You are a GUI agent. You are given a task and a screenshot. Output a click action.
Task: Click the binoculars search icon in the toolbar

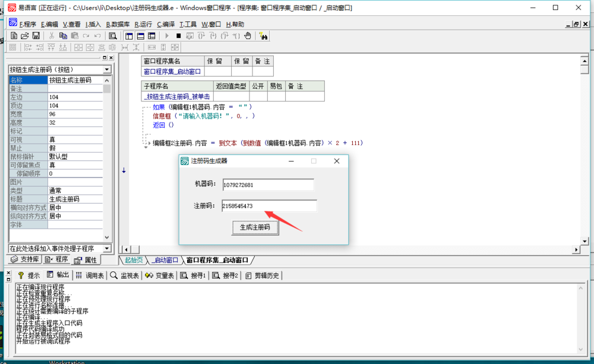point(263,36)
